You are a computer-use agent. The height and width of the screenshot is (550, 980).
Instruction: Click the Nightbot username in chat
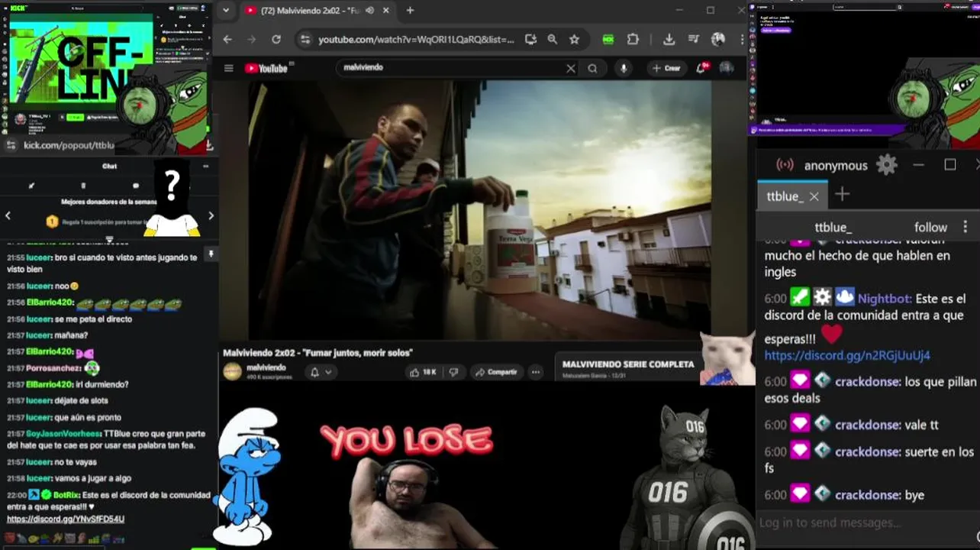pos(884,299)
